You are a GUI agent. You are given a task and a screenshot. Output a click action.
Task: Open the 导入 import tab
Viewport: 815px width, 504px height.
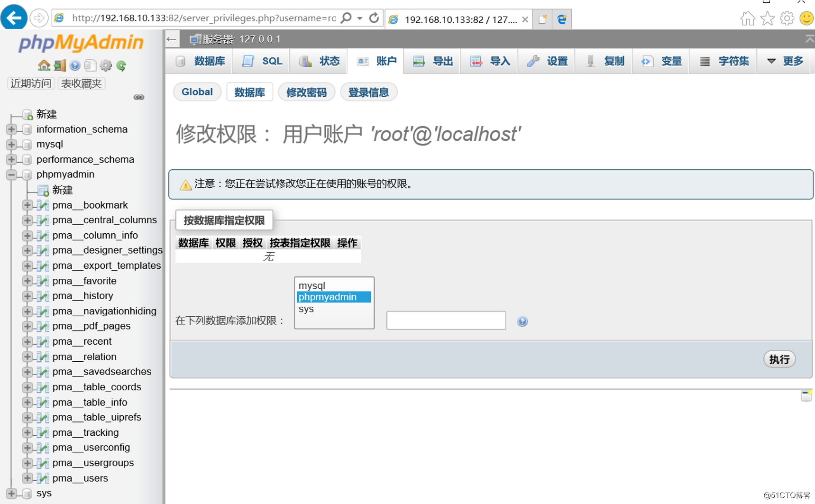point(489,61)
